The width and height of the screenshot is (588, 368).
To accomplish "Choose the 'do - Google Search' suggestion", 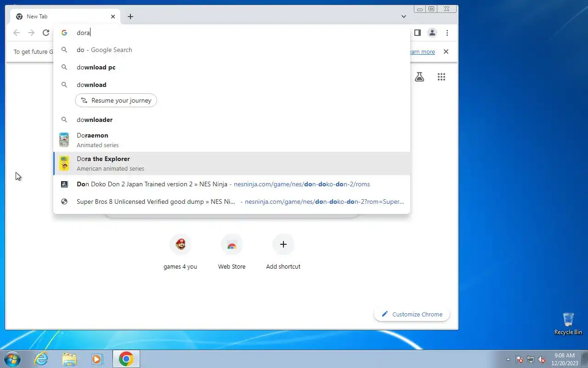I will click(x=232, y=50).
